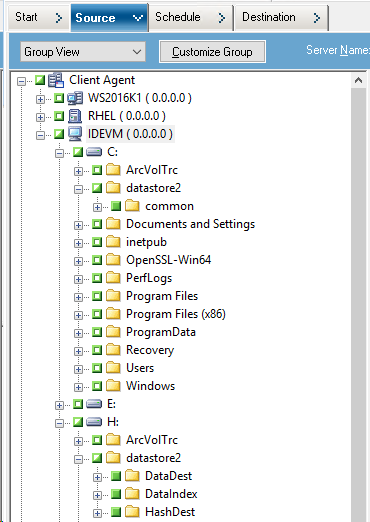The image size is (370, 522).
Task: Click the Client Agent server-group icon
Action: click(56, 80)
